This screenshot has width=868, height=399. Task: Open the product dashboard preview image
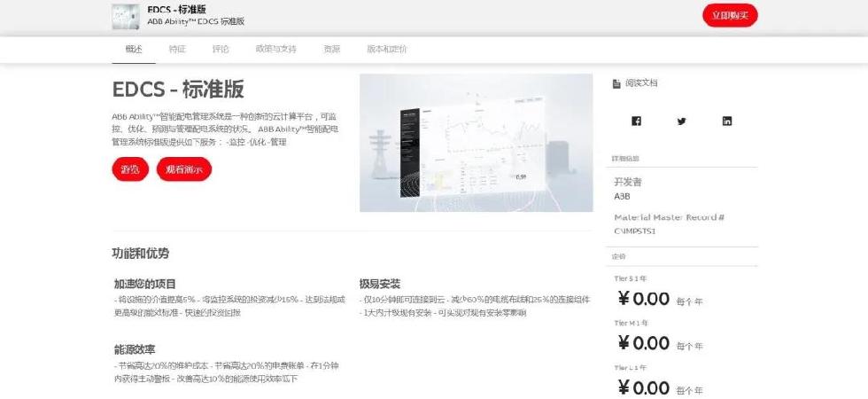pos(477,143)
